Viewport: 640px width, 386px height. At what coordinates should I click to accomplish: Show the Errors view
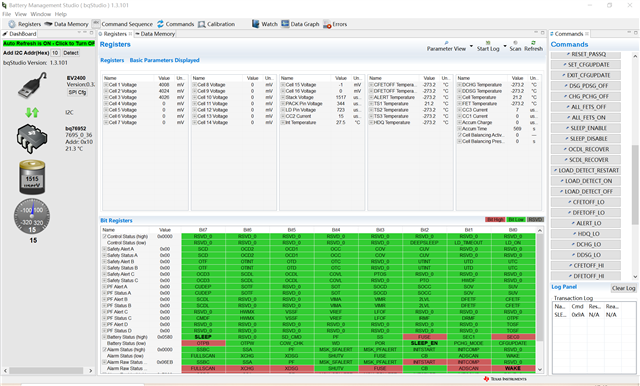point(335,24)
